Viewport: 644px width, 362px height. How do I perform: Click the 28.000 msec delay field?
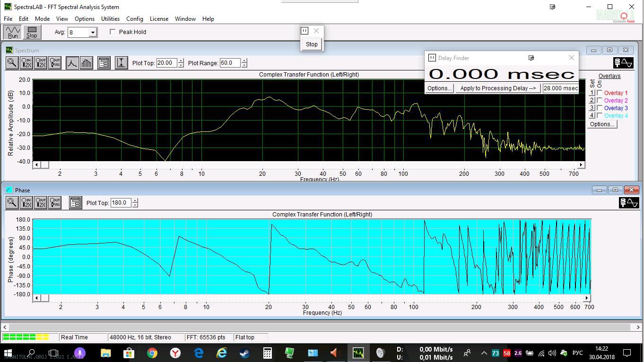(x=560, y=88)
